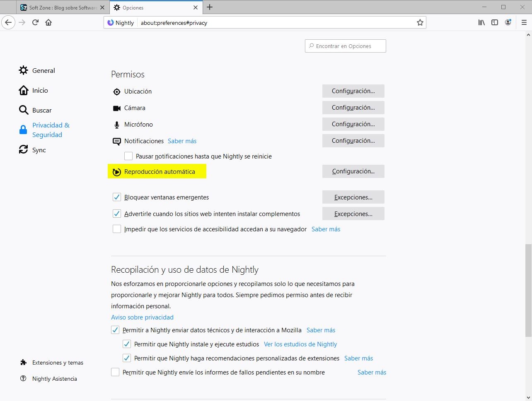Open Saber más about technical data
Image resolution: width=532 pixels, height=401 pixels.
coord(321,330)
